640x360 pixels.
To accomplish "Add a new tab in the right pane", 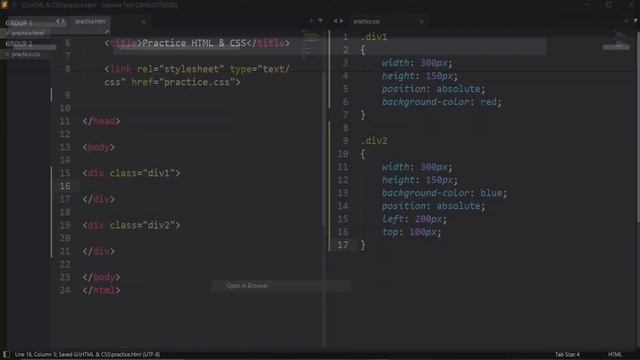I will 626,20.
